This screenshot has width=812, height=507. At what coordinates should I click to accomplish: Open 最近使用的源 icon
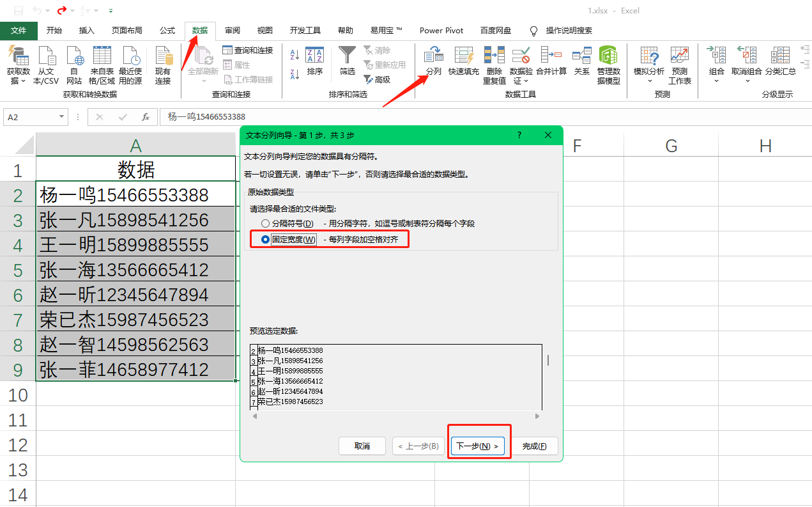tap(130, 56)
